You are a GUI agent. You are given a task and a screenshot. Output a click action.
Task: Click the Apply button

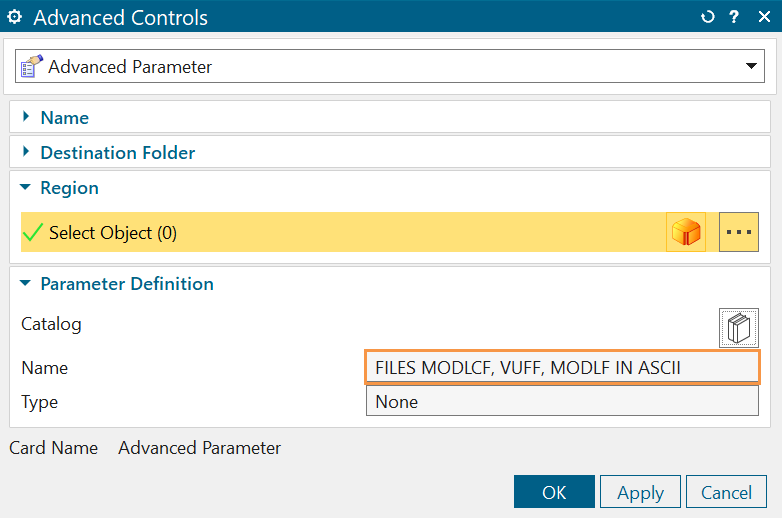[640, 492]
